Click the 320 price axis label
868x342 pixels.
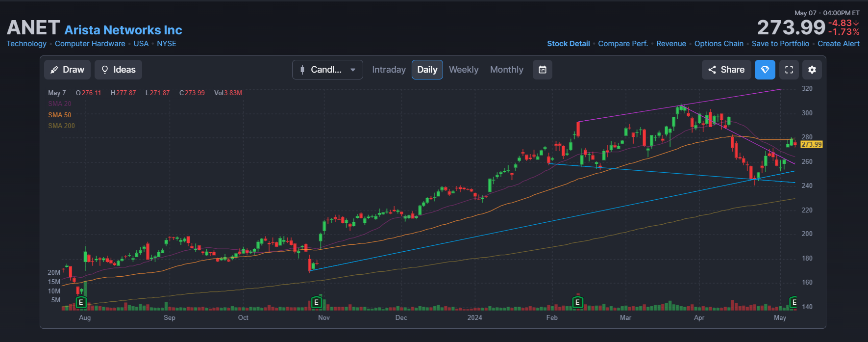coord(807,88)
